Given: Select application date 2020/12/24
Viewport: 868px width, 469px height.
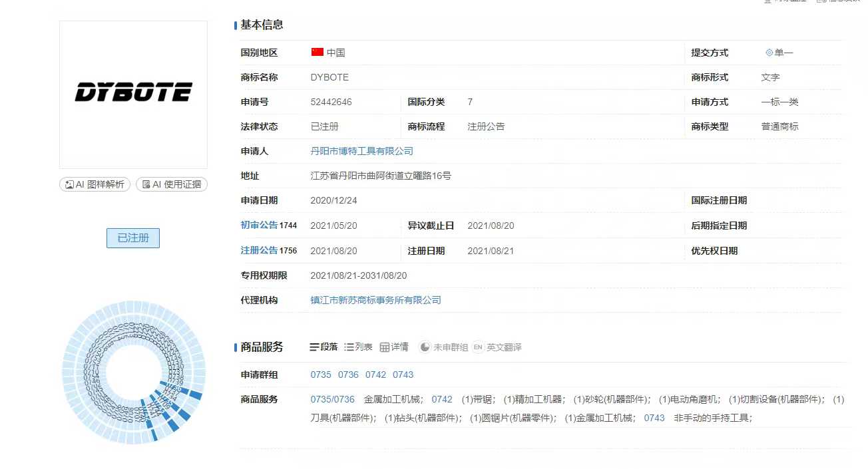Looking at the screenshot, I should click(x=333, y=200).
